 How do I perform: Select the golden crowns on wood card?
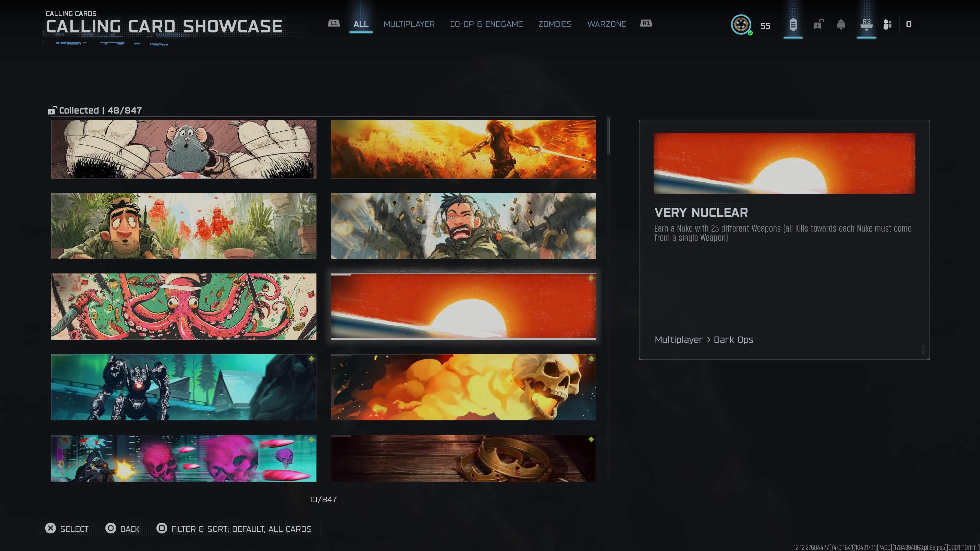tap(463, 458)
